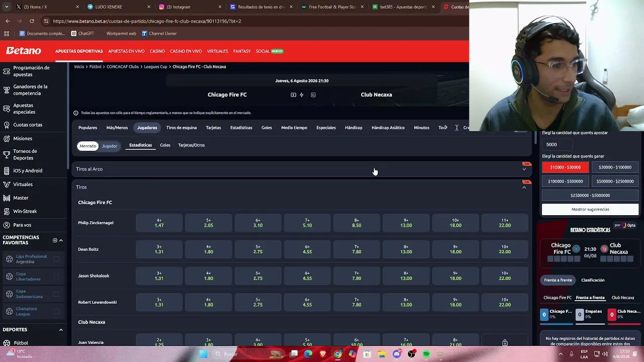
Task: Select the $10000 - $30000 win range
Action: [566, 167]
